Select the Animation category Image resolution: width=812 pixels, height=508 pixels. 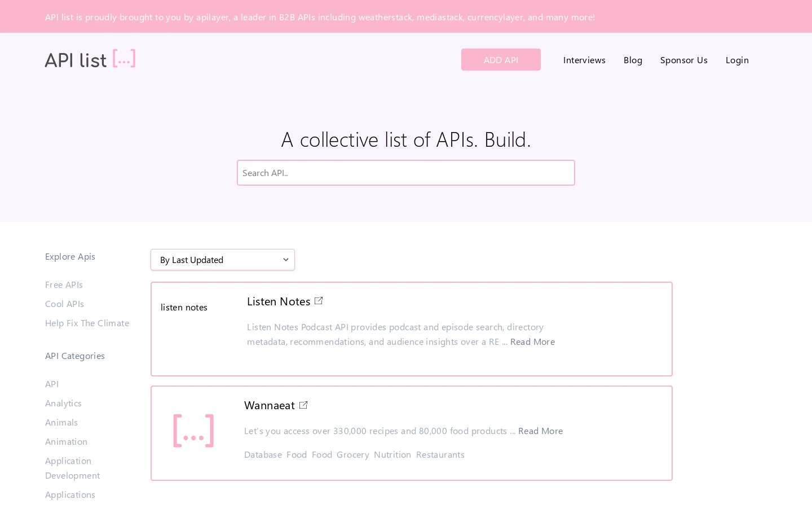coord(66,441)
